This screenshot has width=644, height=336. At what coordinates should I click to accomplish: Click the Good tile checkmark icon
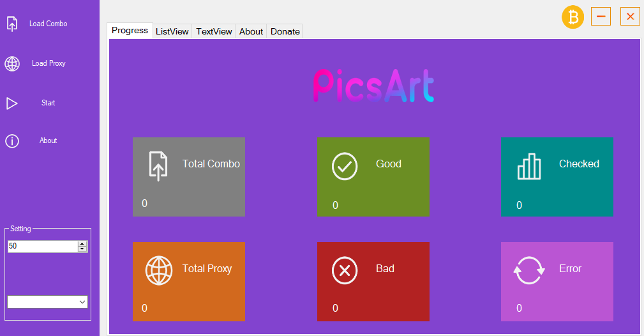tap(344, 166)
